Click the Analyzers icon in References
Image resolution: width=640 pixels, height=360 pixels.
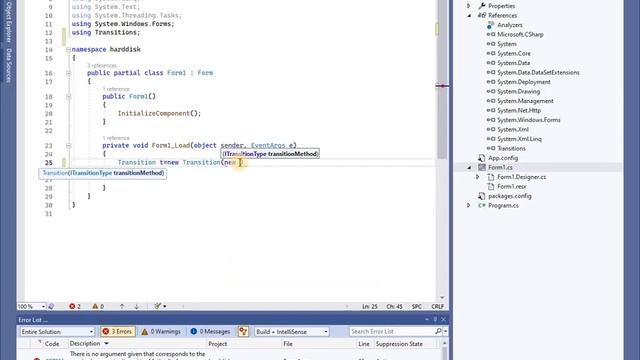[x=491, y=25]
